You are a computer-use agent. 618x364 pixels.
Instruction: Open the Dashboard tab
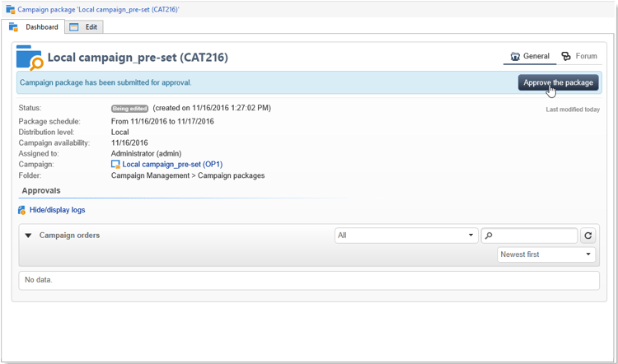33,27
